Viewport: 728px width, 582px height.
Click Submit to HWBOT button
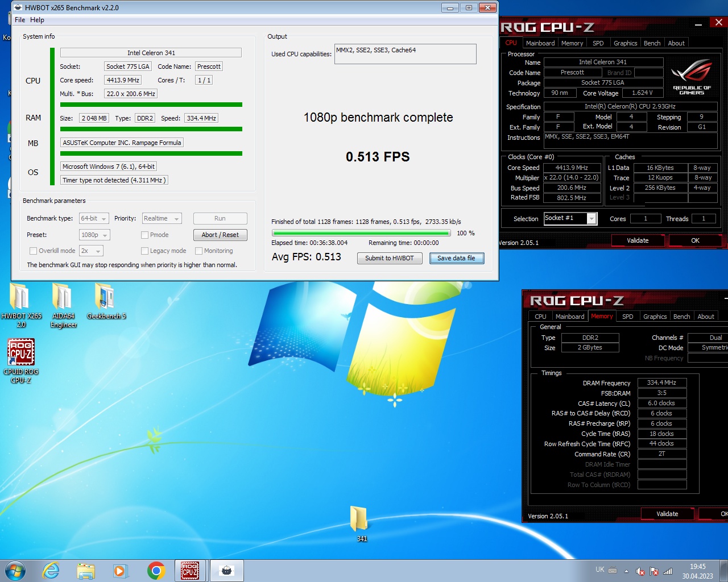pyautogui.click(x=390, y=258)
